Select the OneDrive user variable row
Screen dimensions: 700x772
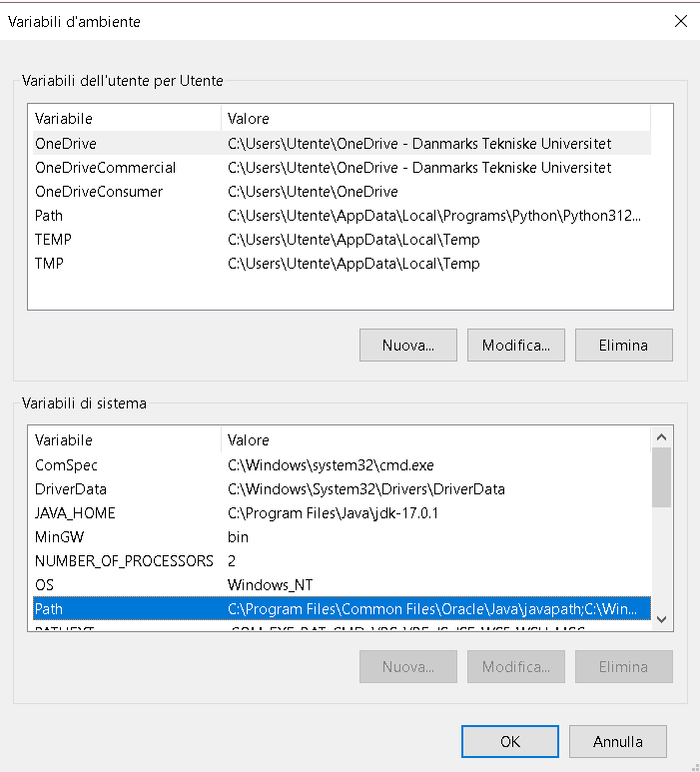[x=66, y=144]
